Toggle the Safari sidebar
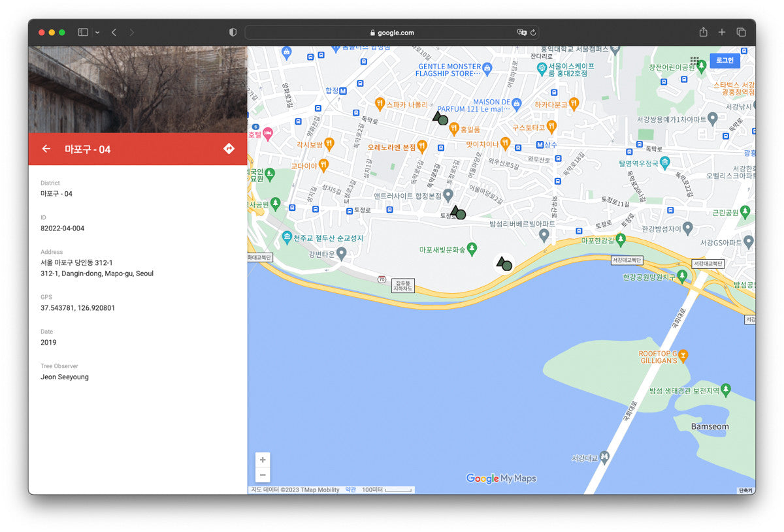Image resolution: width=784 pixels, height=532 pixels. tap(83, 32)
